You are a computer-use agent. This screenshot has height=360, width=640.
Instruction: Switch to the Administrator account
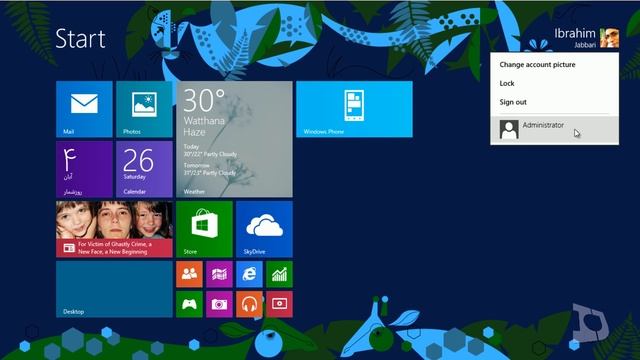click(554, 130)
